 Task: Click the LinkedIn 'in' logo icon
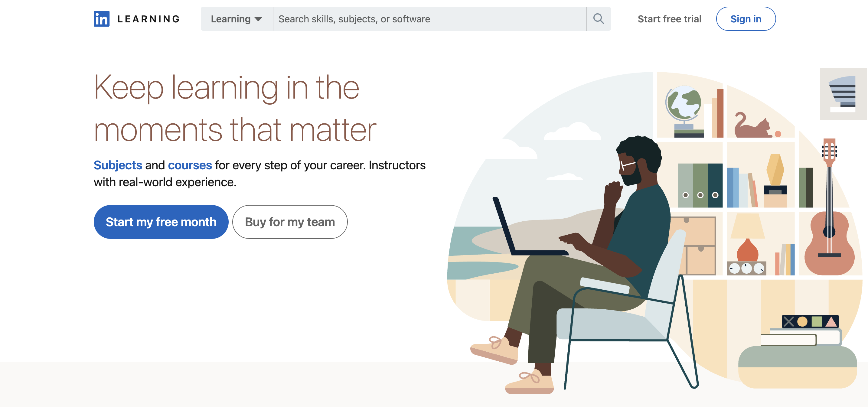(x=101, y=19)
